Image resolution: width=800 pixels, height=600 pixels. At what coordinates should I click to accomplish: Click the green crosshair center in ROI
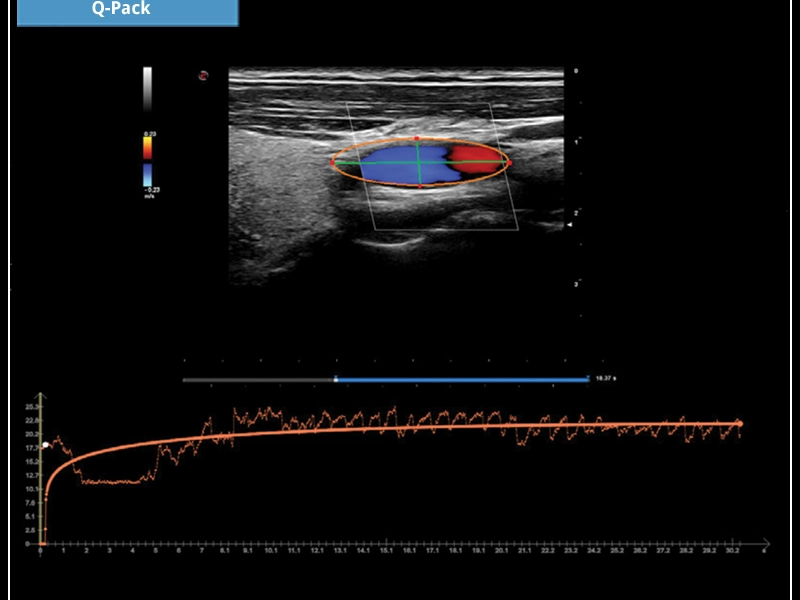click(419, 162)
